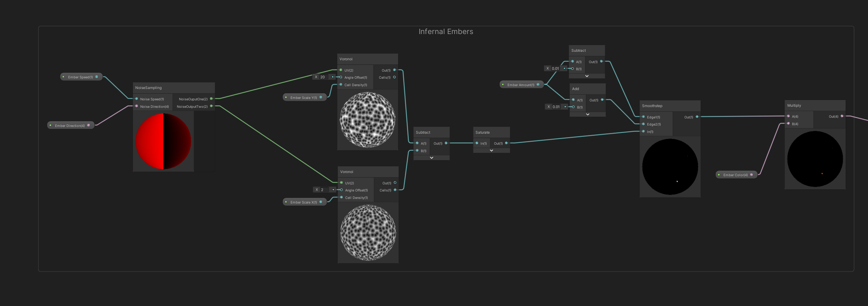The image size is (868, 306).
Task: Expand the top Subtract node chevron
Action: pyautogui.click(x=587, y=76)
